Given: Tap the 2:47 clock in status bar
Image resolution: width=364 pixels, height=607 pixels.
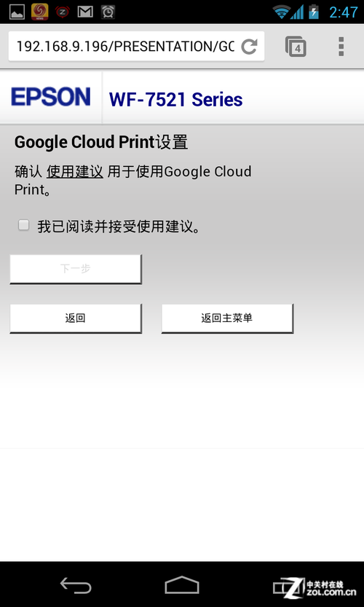Looking at the screenshot, I should (x=344, y=12).
